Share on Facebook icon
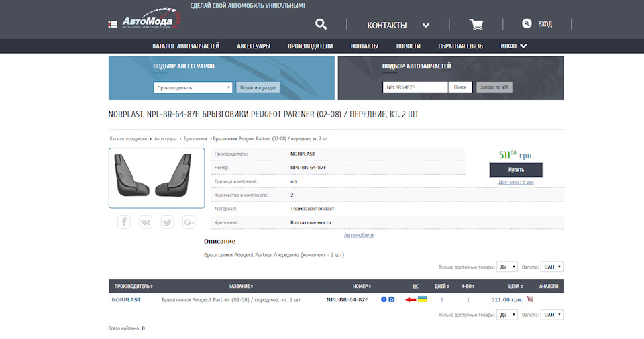 [x=124, y=222]
